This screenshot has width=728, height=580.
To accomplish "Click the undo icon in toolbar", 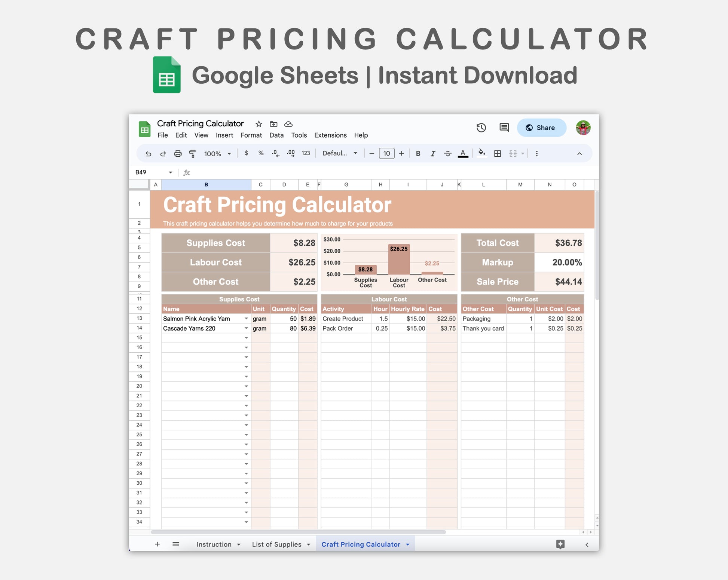I will coord(149,154).
